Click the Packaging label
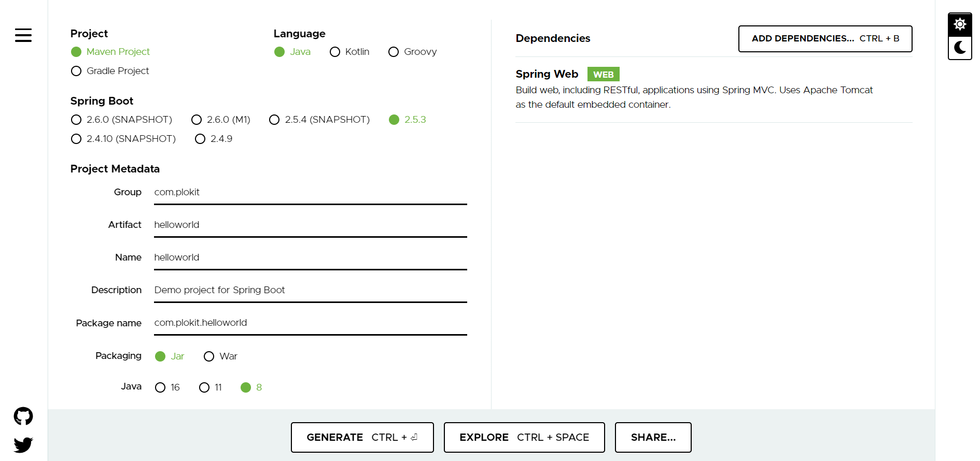980x461 pixels. pyautogui.click(x=118, y=356)
